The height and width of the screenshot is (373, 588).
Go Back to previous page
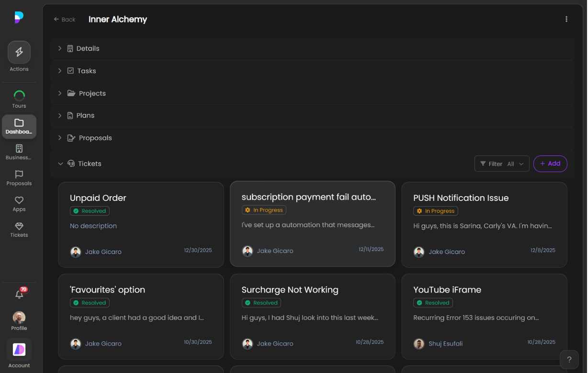[65, 20]
